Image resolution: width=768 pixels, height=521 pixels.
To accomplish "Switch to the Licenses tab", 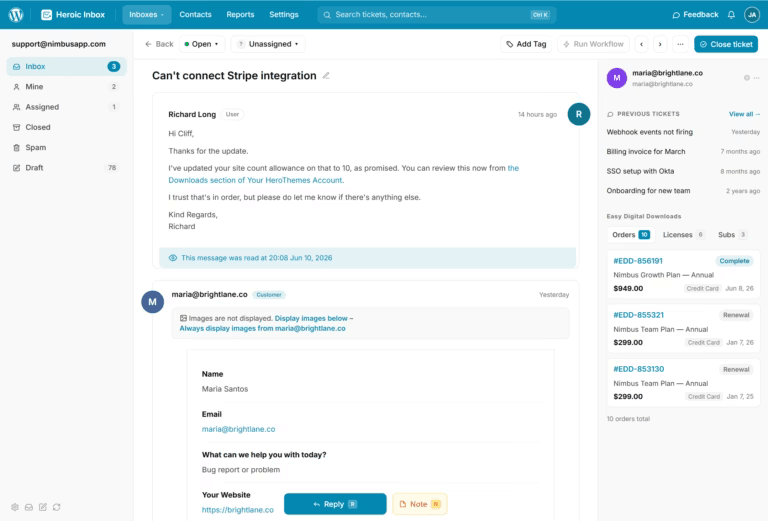I will click(683, 235).
